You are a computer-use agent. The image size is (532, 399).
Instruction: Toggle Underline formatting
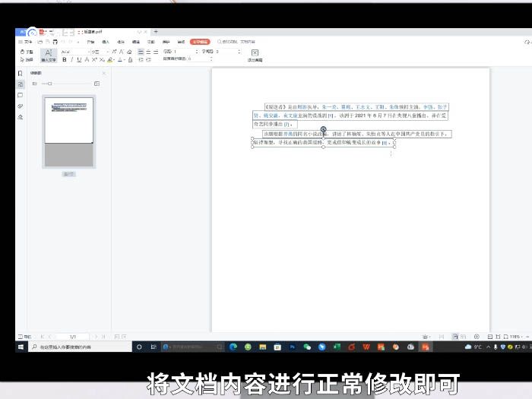(79, 60)
